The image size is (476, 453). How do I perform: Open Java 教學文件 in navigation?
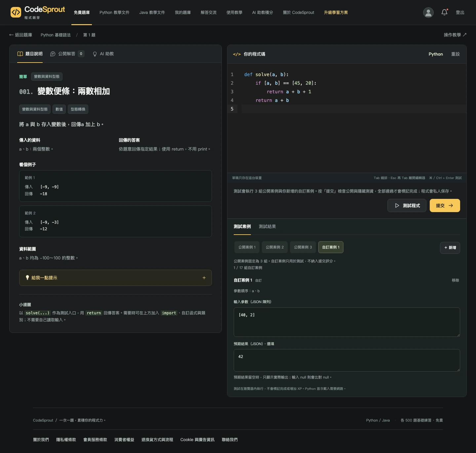(152, 13)
